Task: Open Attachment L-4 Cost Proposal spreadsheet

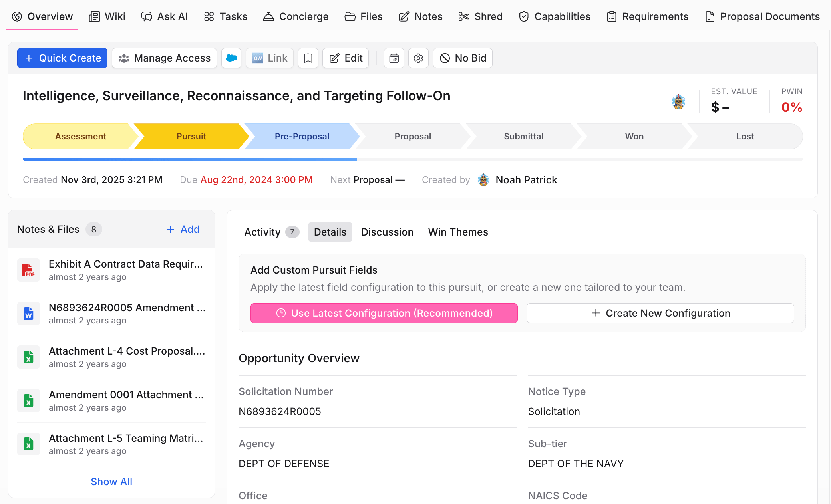Action: (127, 351)
